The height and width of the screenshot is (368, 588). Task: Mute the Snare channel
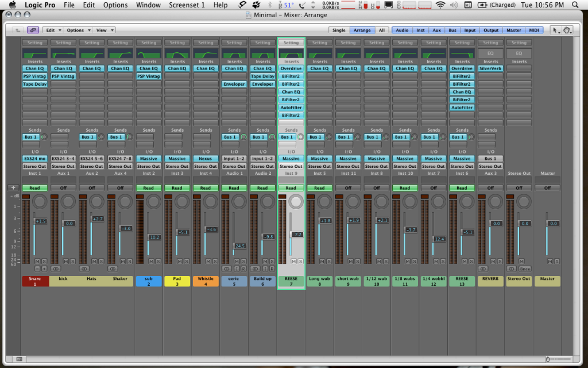click(37, 262)
